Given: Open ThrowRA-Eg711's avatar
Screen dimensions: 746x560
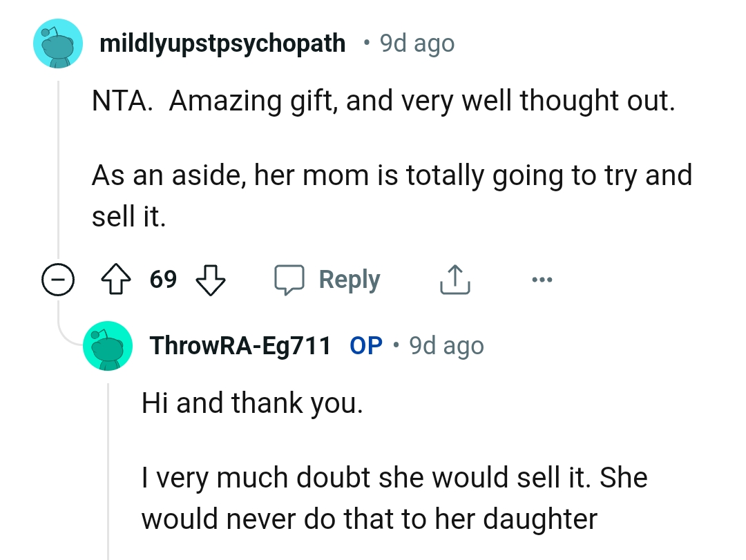Looking at the screenshot, I should 108,346.
